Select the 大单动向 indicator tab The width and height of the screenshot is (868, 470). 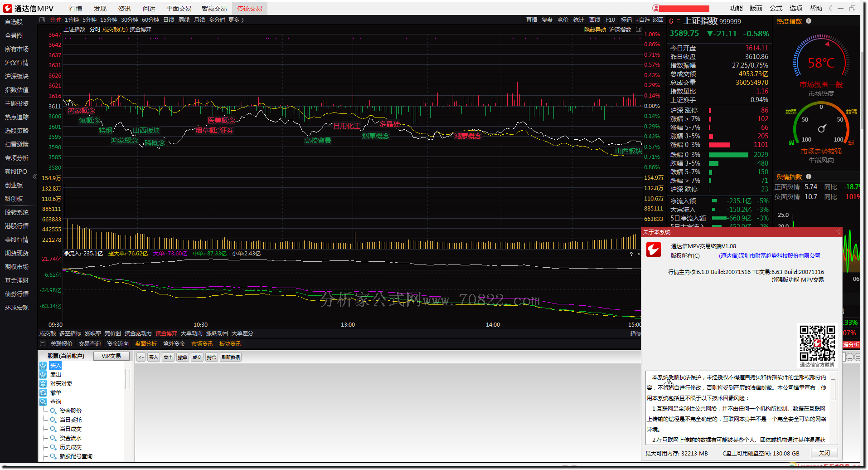(191, 333)
